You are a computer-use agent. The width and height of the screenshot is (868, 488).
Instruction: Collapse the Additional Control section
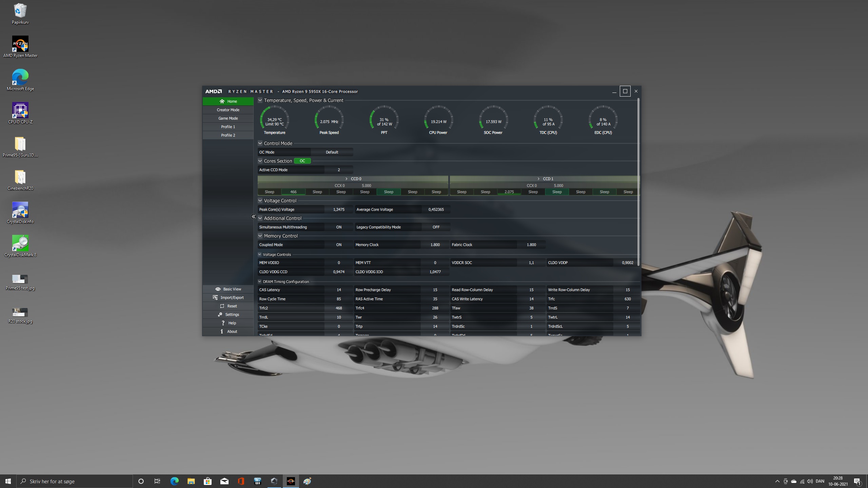pyautogui.click(x=260, y=218)
